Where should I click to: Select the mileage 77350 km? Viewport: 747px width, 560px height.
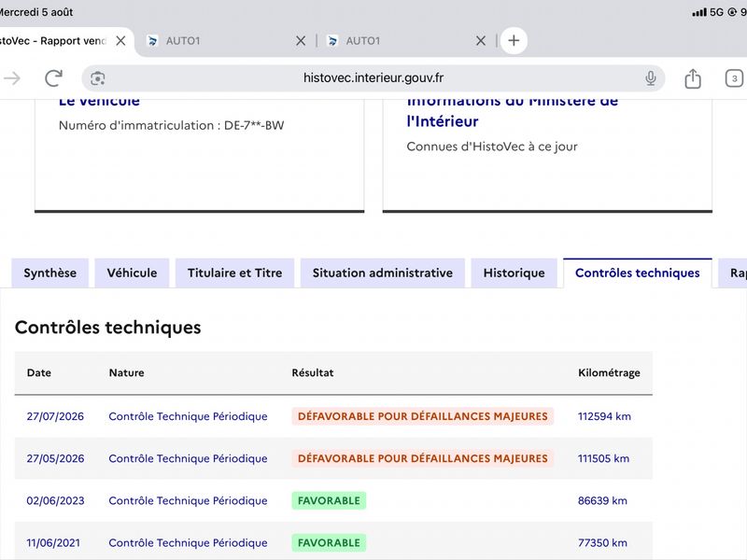point(602,543)
